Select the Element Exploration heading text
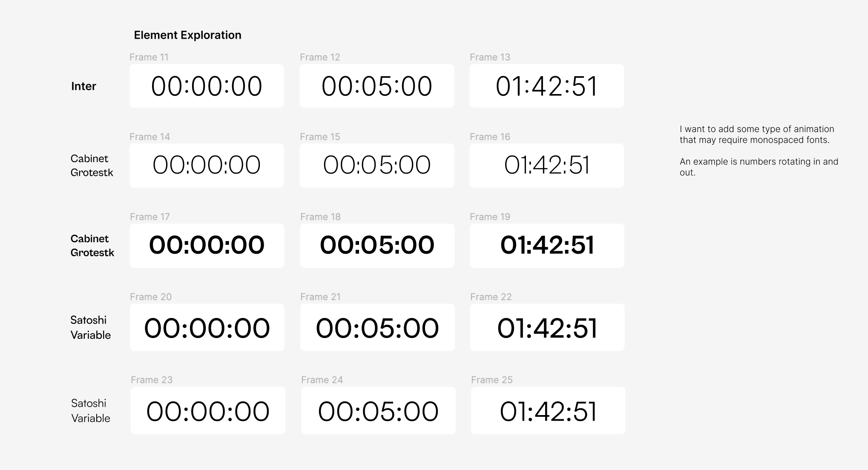This screenshot has width=868, height=470. pos(187,35)
